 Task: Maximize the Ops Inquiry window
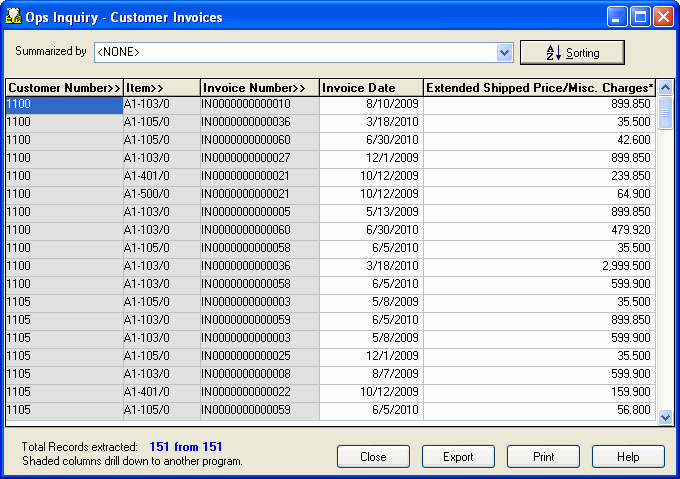click(640, 16)
